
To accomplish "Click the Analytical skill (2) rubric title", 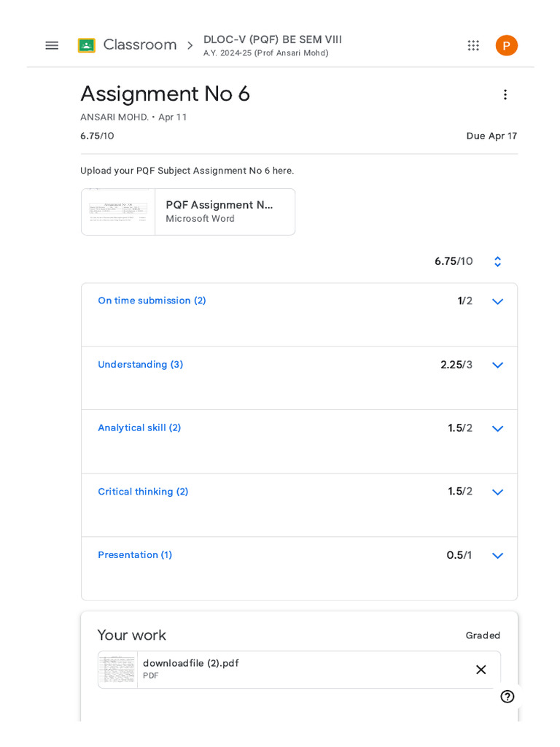I will [139, 428].
